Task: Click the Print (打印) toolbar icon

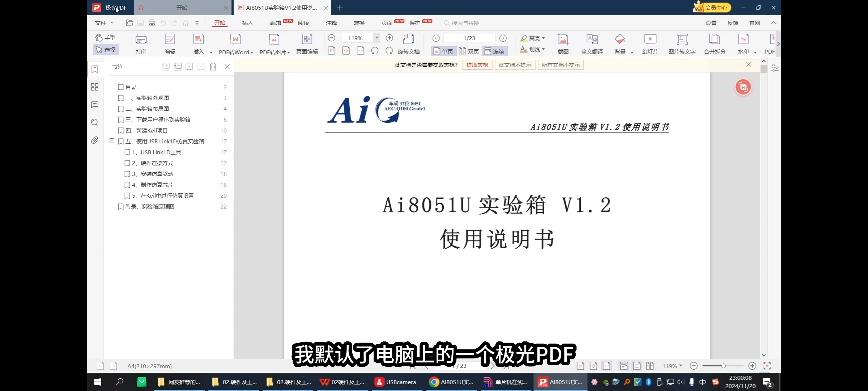Action: click(141, 43)
